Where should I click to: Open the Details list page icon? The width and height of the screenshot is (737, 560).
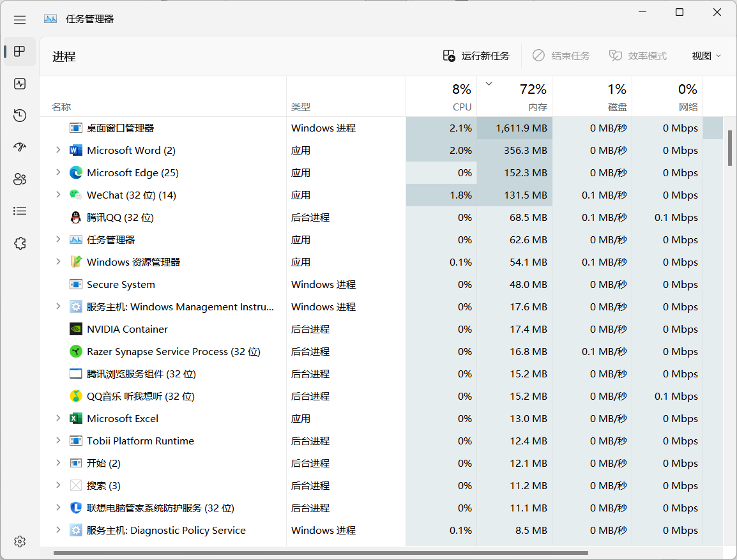pyautogui.click(x=20, y=211)
